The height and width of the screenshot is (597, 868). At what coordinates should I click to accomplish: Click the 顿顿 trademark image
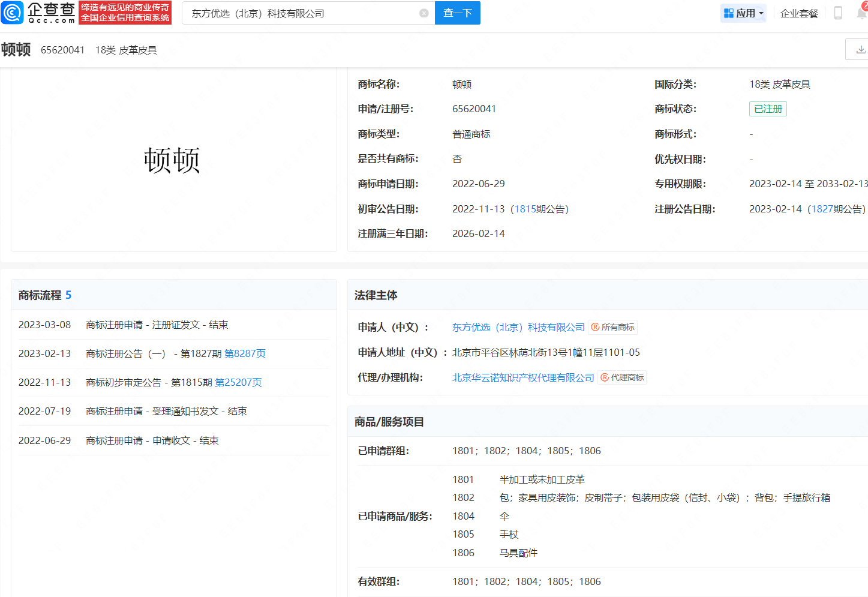[172, 160]
